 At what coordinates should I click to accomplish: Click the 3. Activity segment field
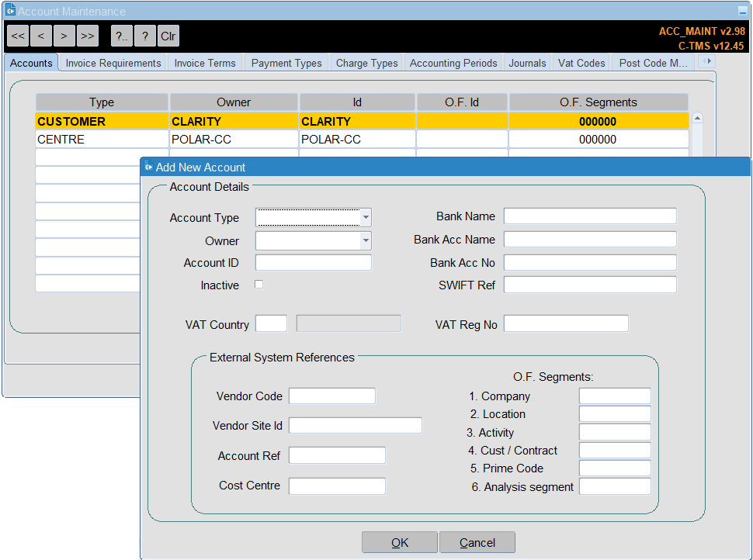(x=615, y=432)
